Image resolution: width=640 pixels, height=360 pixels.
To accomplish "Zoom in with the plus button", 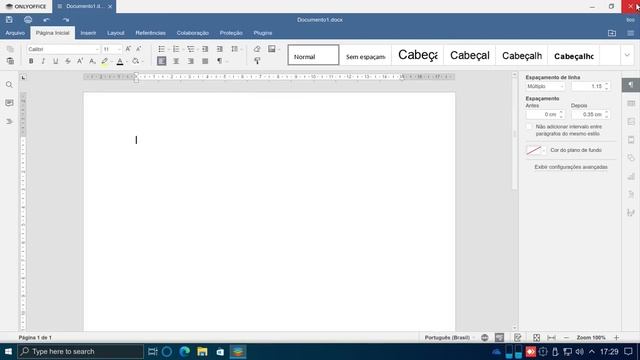I will (616, 338).
